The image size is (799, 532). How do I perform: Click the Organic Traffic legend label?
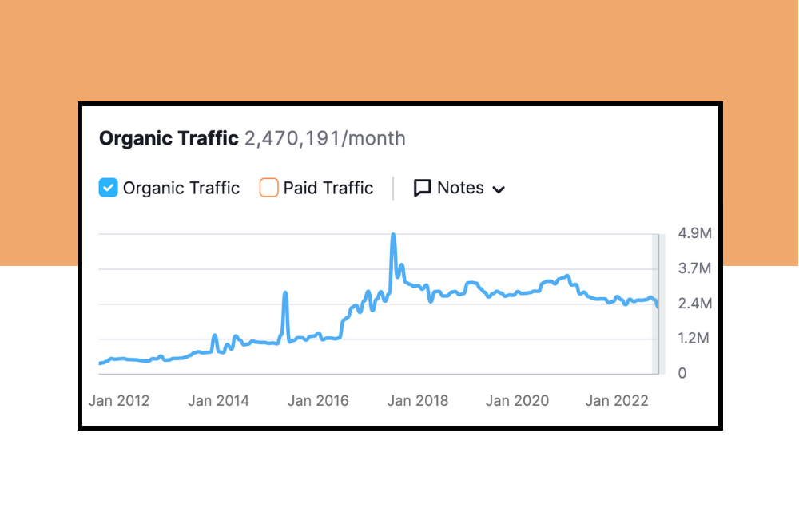(181, 188)
